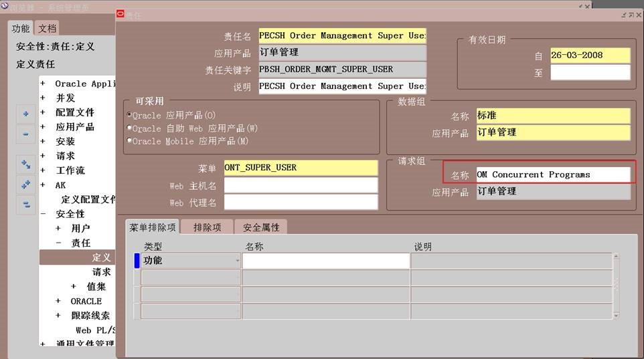Select the Web PL/S tree item
Image resolution: width=644 pixels, height=359 pixels.
96,330
